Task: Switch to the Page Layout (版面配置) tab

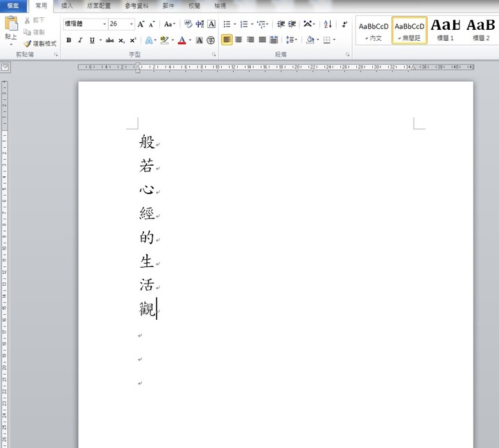Action: (x=99, y=6)
